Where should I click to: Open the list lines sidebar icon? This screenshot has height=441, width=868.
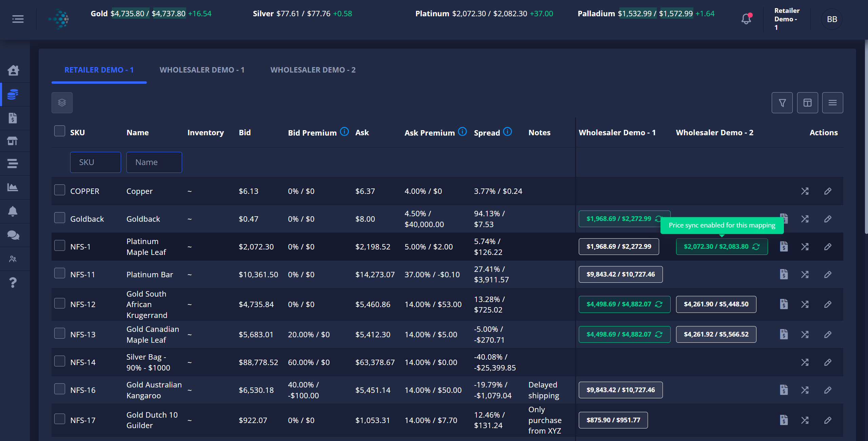coord(13,163)
